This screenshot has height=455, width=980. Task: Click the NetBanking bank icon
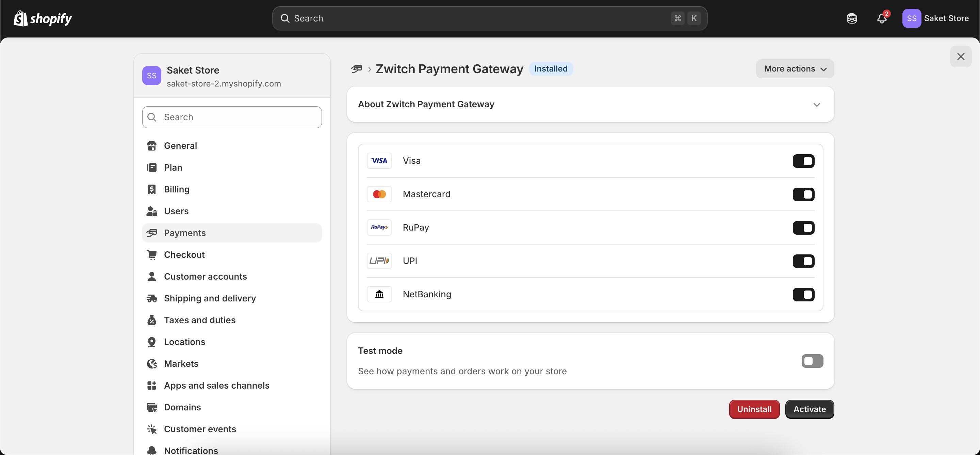pos(379,294)
